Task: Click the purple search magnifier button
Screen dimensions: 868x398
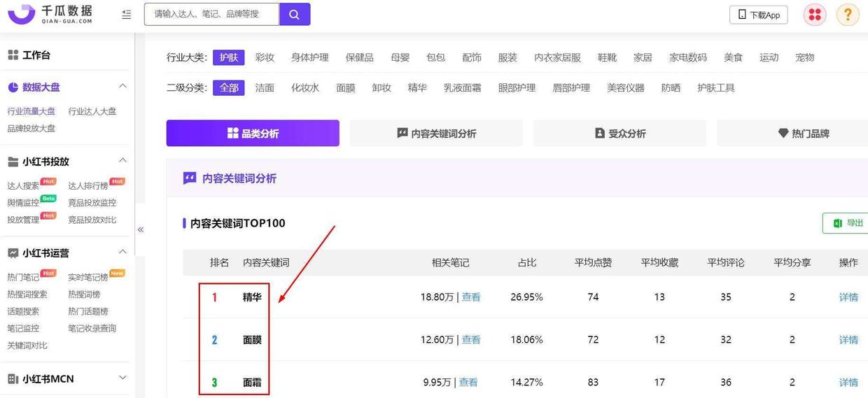Action: (295, 14)
